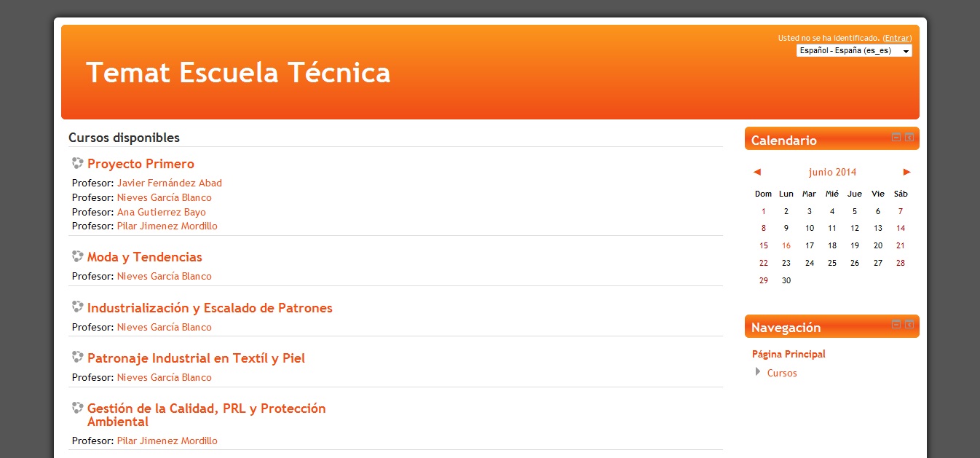Open teacher profile Javier Fernández Abad

(x=170, y=183)
